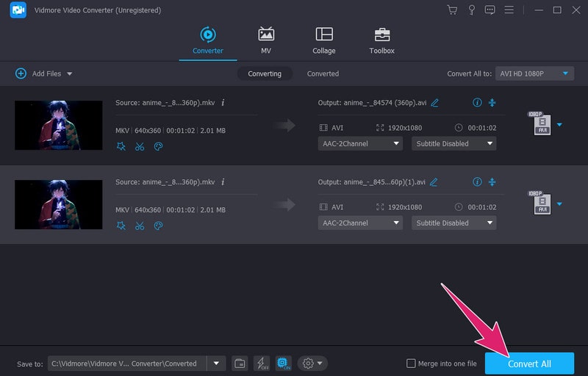Enable Merge into one file checkbox
Screen dimensions: 588x376
(412, 364)
